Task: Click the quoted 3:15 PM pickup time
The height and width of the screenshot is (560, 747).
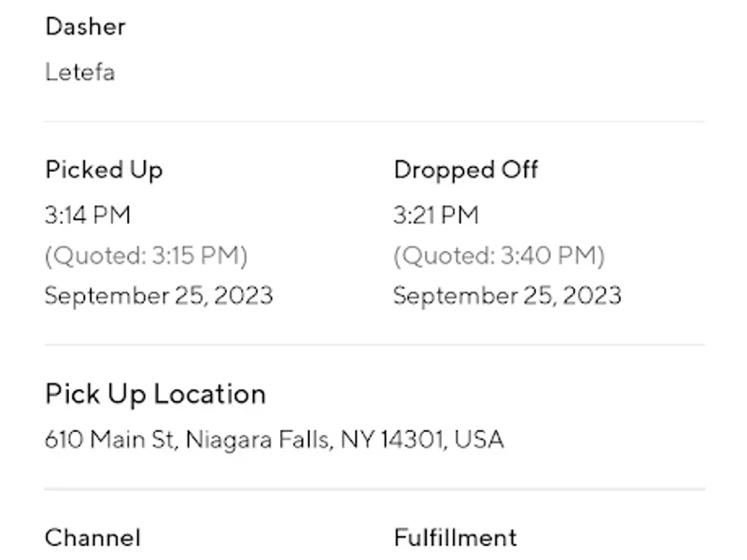Action: [146, 255]
